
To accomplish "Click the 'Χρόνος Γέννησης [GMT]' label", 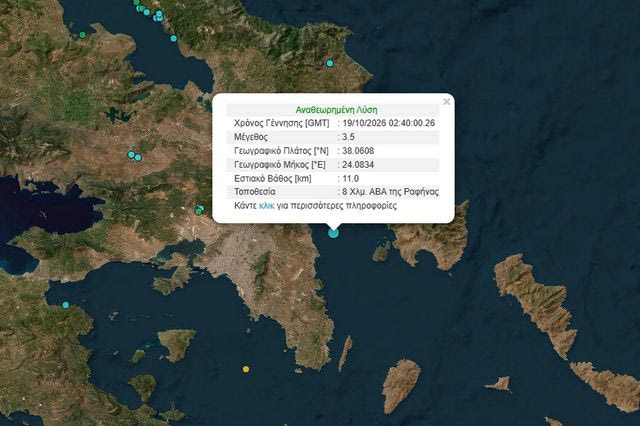I will coord(282,123).
